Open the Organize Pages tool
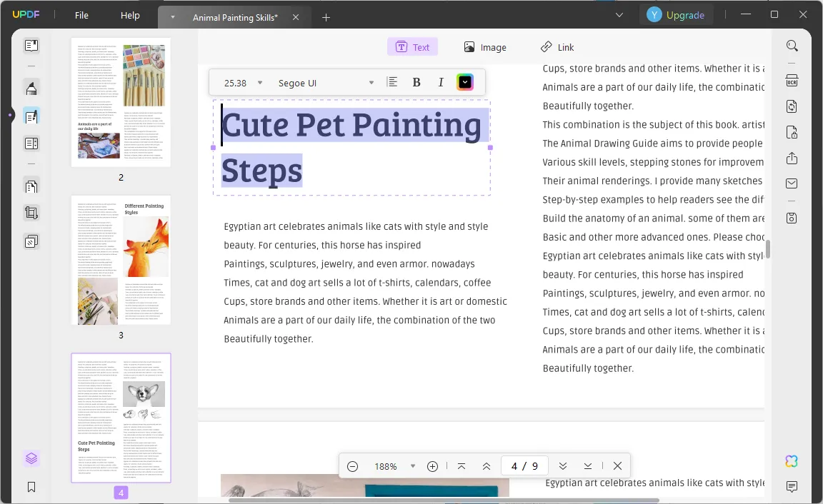The image size is (823, 504). pyautogui.click(x=31, y=143)
